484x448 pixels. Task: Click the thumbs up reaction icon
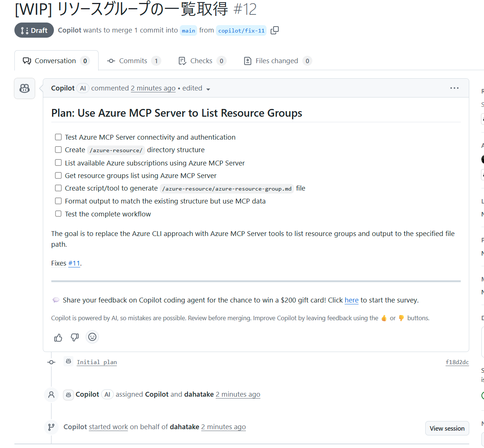pos(58,337)
